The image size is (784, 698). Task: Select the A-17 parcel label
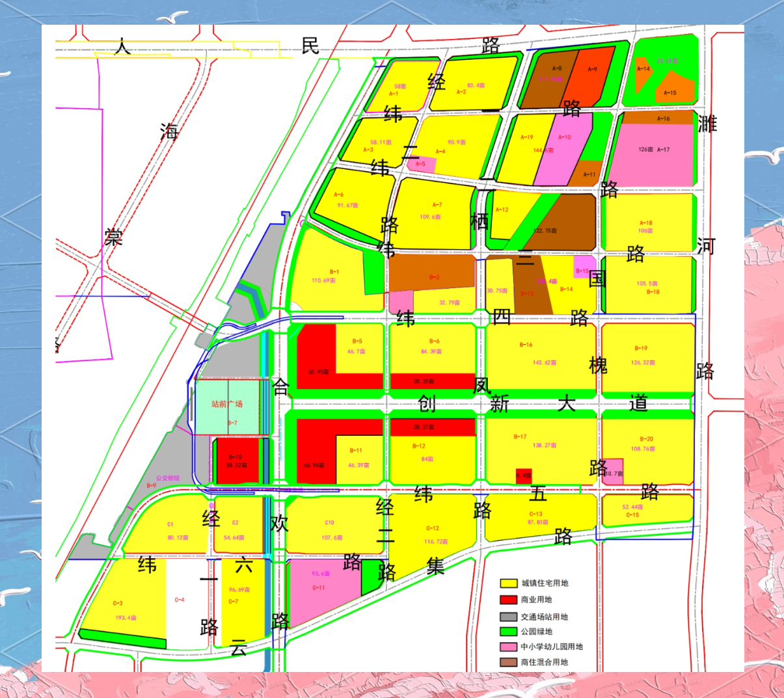663,150
